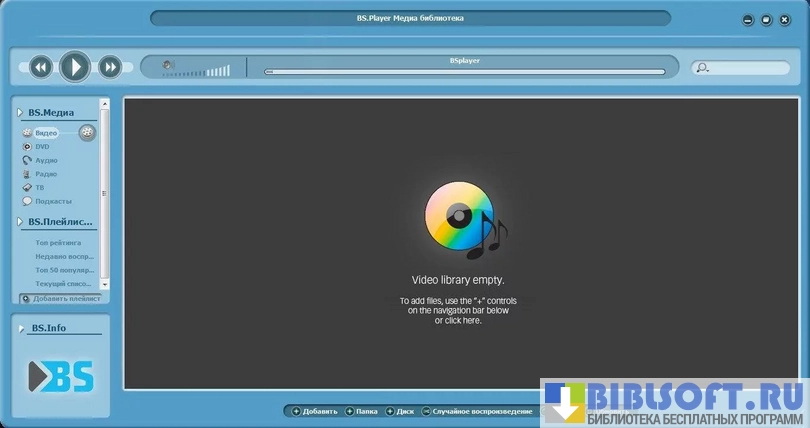
Task: Open the Подкасты section
Action: tap(52, 201)
